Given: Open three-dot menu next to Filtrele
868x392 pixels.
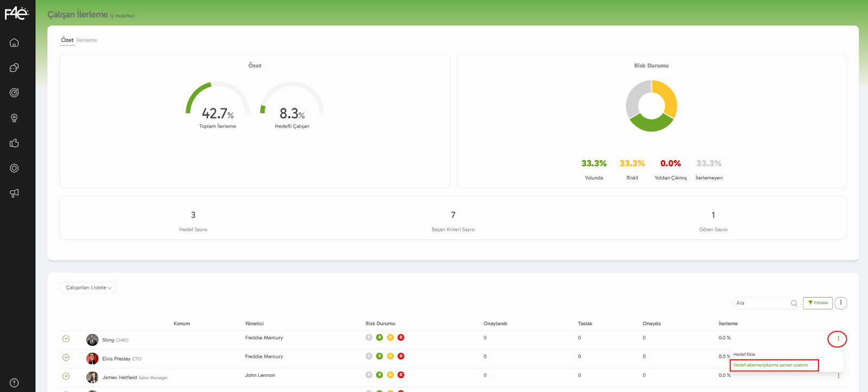Looking at the screenshot, I should click(840, 303).
